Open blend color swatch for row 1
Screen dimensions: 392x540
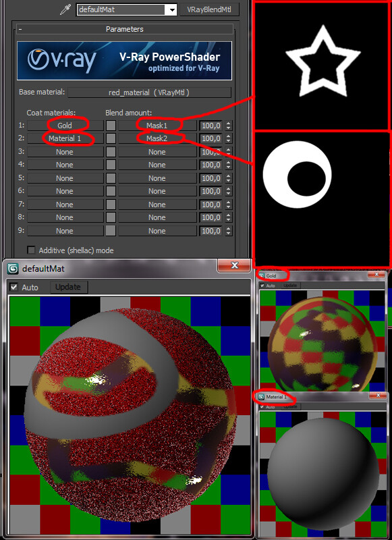[x=111, y=126]
